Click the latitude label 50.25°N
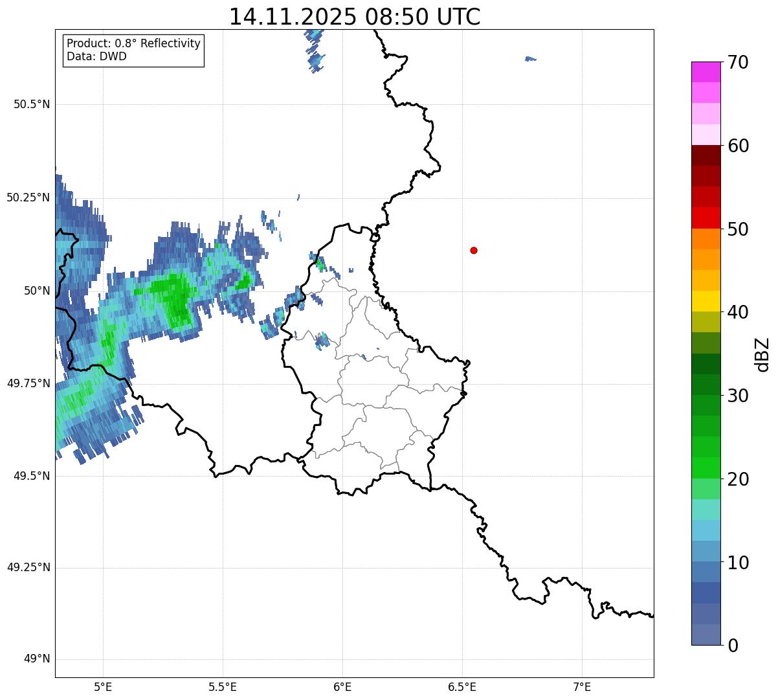 [x=28, y=198]
